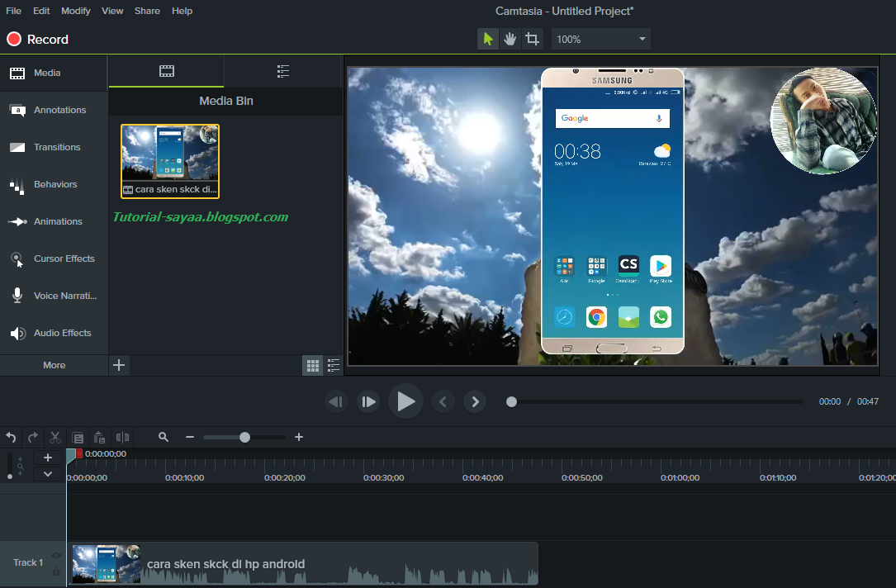
Task: Select the cara sken skck media thumbnail
Action: click(170, 162)
